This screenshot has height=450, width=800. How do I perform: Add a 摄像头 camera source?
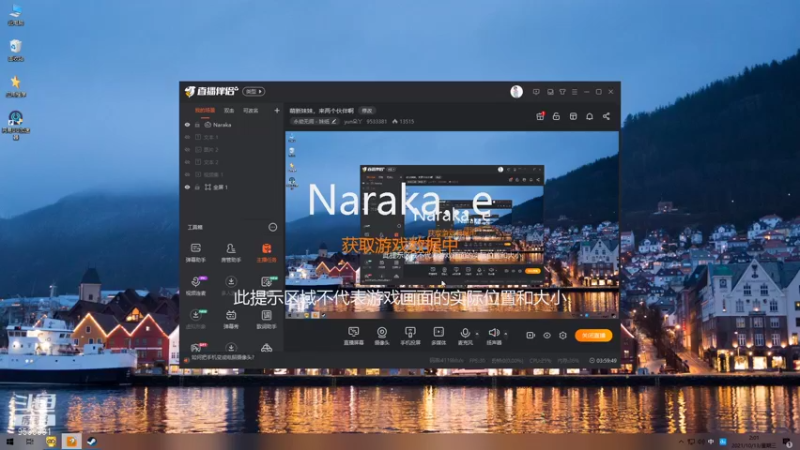tap(382, 336)
